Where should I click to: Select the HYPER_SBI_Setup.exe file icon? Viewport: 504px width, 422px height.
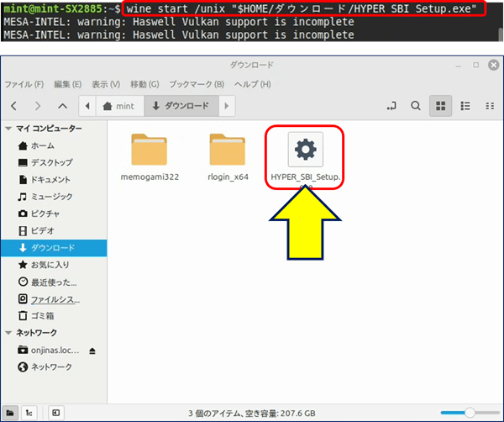click(x=306, y=150)
